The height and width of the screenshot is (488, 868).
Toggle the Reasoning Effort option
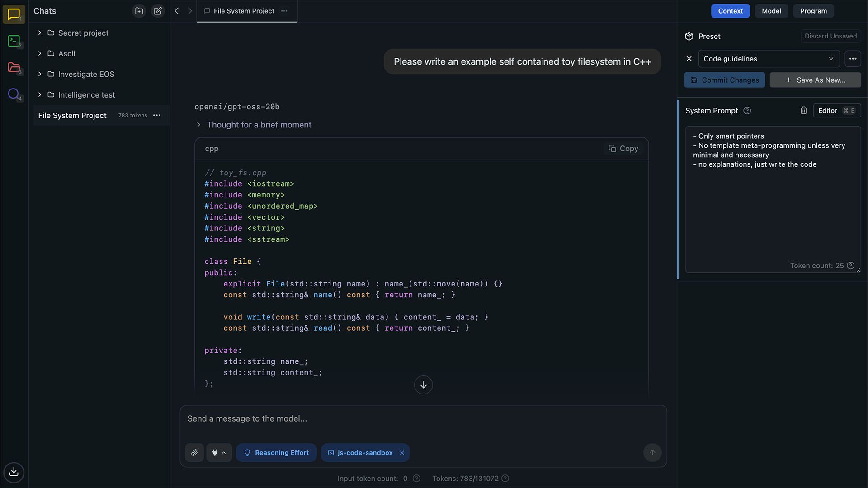pyautogui.click(x=276, y=453)
